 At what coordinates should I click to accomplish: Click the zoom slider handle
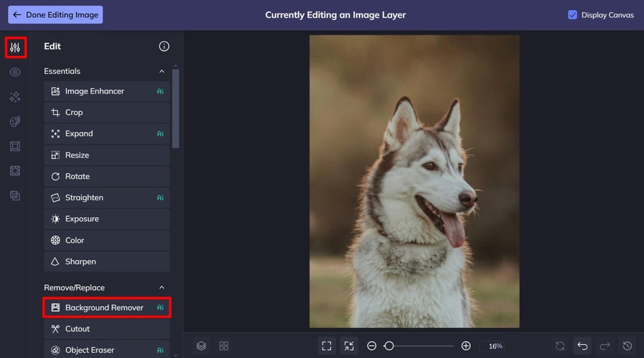point(389,346)
